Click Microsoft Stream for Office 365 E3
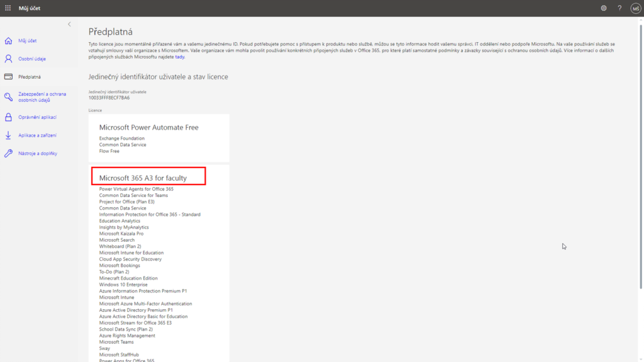The width and height of the screenshot is (644, 362). tap(136, 323)
